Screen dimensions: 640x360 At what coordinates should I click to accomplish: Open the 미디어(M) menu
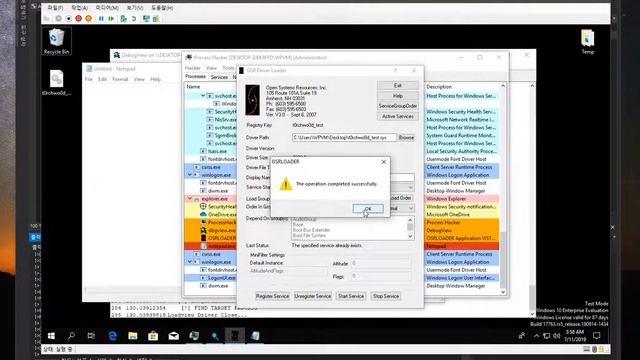coord(107,8)
